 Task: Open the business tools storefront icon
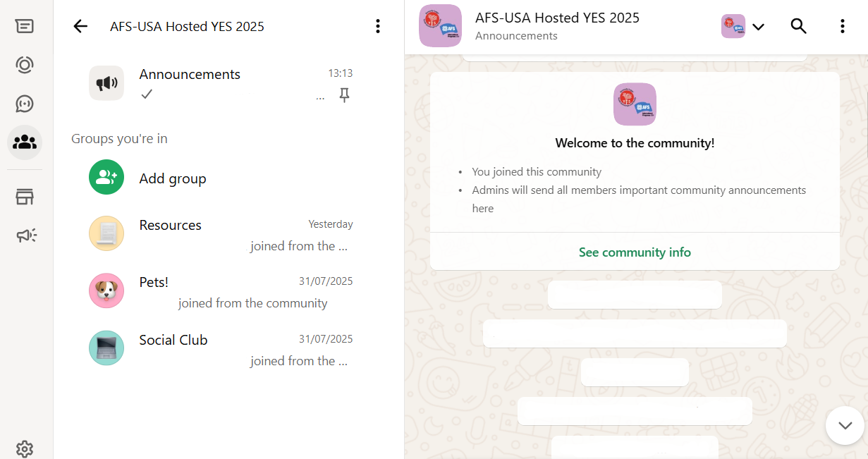pos(25,197)
